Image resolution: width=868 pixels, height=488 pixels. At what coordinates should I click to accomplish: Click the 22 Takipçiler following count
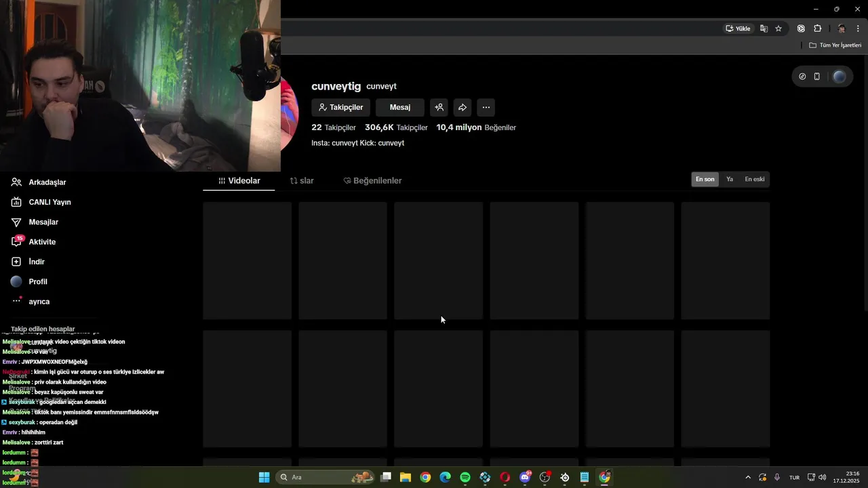coord(334,127)
